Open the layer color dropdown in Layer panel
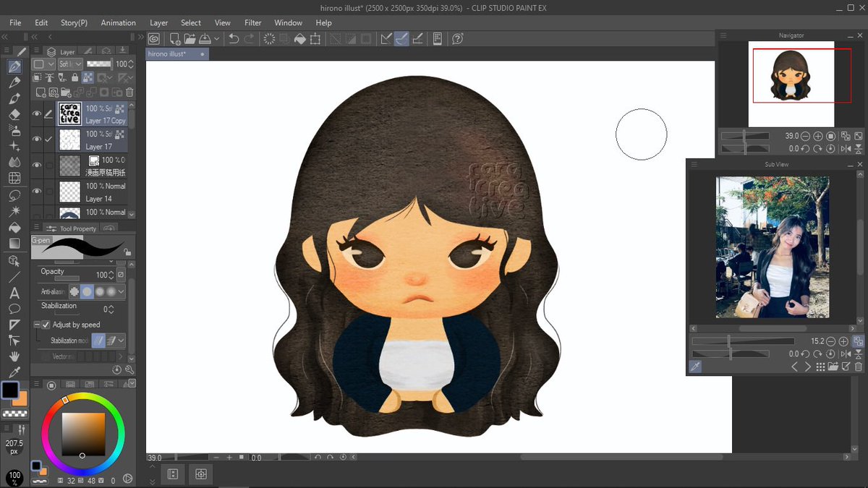868x488 pixels. pyautogui.click(x=43, y=64)
